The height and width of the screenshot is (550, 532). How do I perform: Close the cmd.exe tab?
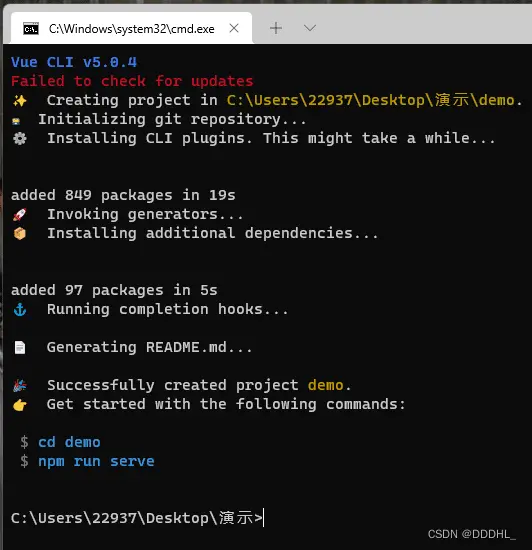tap(234, 28)
